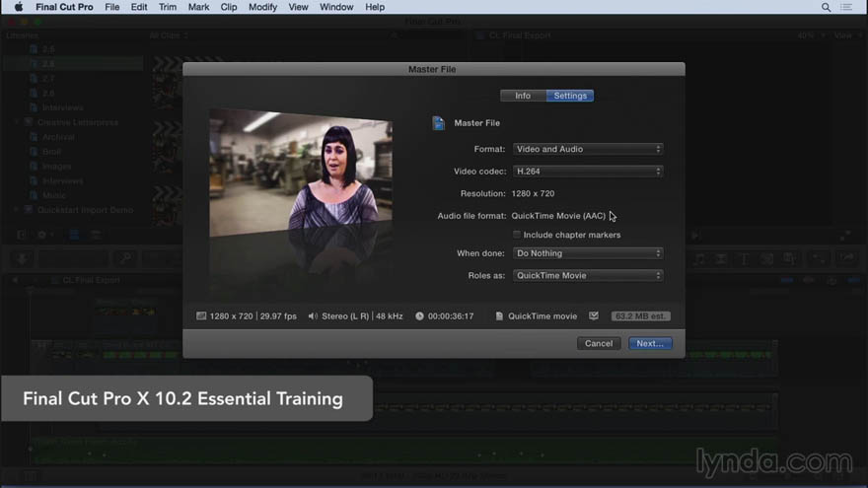Open the Titles browser
Screen dimensions: 868x488
(x=744, y=258)
